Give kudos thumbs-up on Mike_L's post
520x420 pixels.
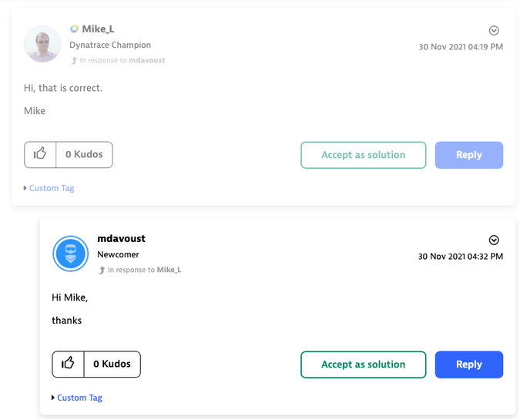click(40, 155)
